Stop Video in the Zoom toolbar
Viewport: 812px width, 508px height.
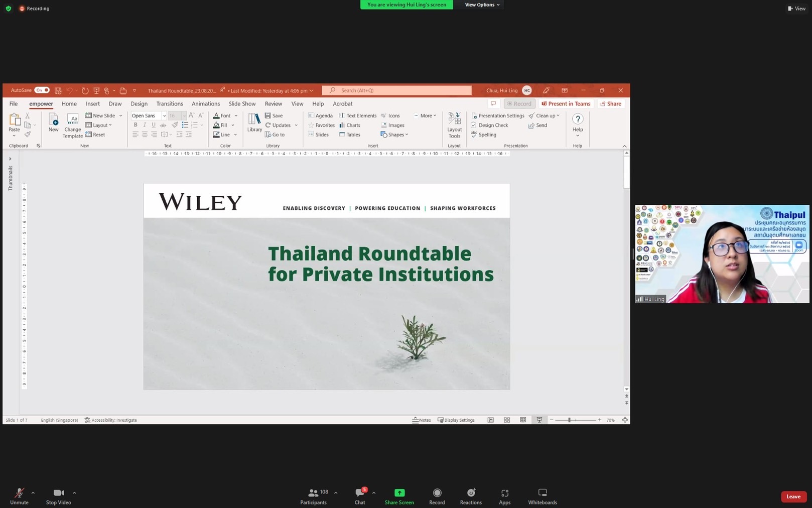click(58, 496)
